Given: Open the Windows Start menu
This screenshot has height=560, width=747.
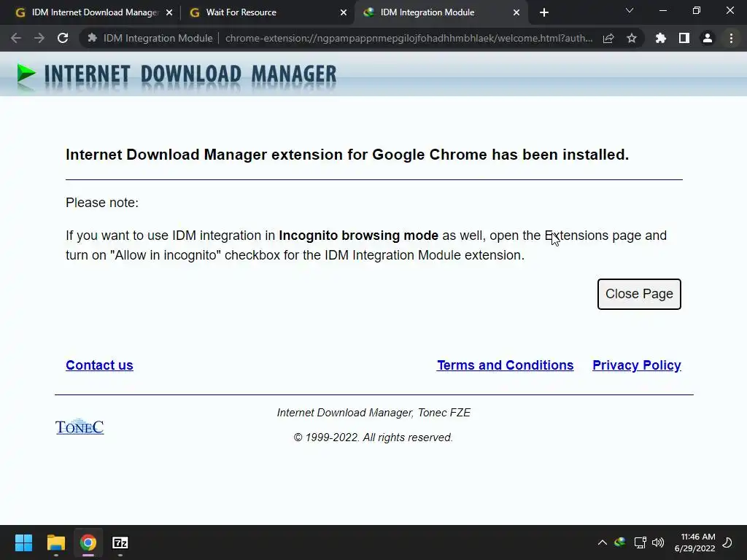Looking at the screenshot, I should [23, 542].
